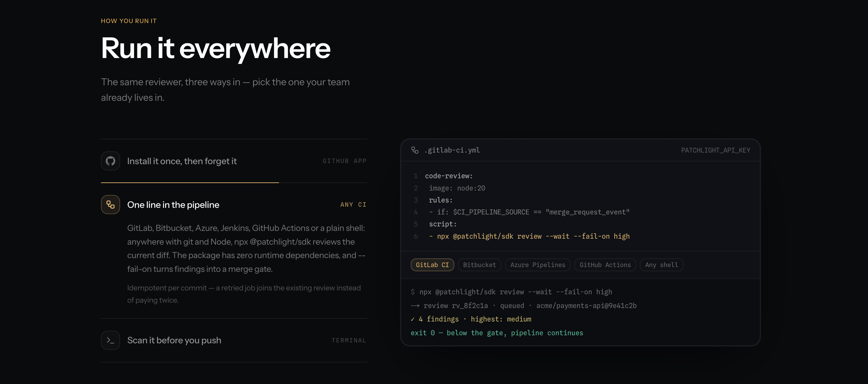Collapse One line in the pipeline section
The image size is (868, 384).
pos(234,205)
